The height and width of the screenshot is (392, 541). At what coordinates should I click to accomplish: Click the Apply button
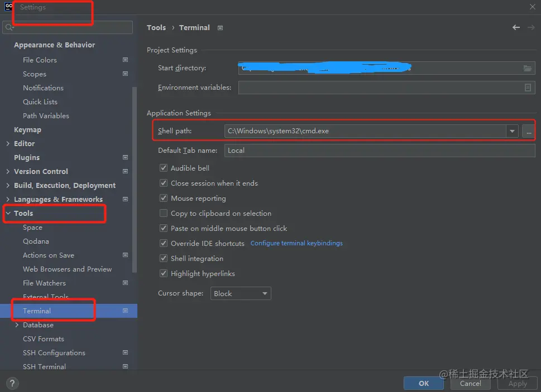[x=518, y=384]
